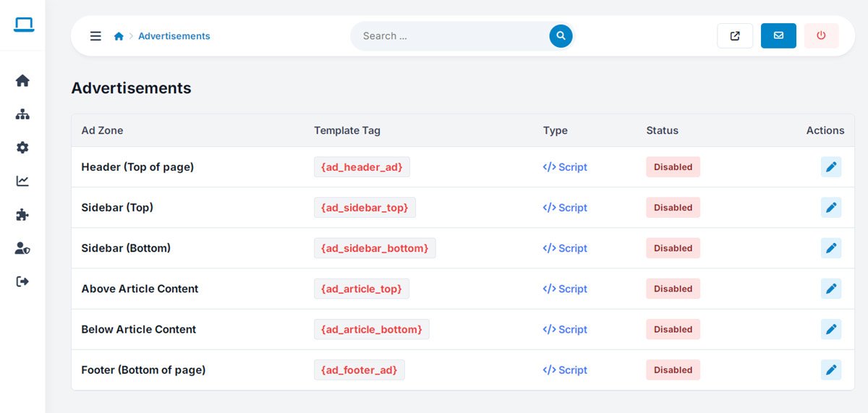868x413 pixels.
Task: Click the {ad_sidebar_top} template tag
Action: tap(365, 208)
